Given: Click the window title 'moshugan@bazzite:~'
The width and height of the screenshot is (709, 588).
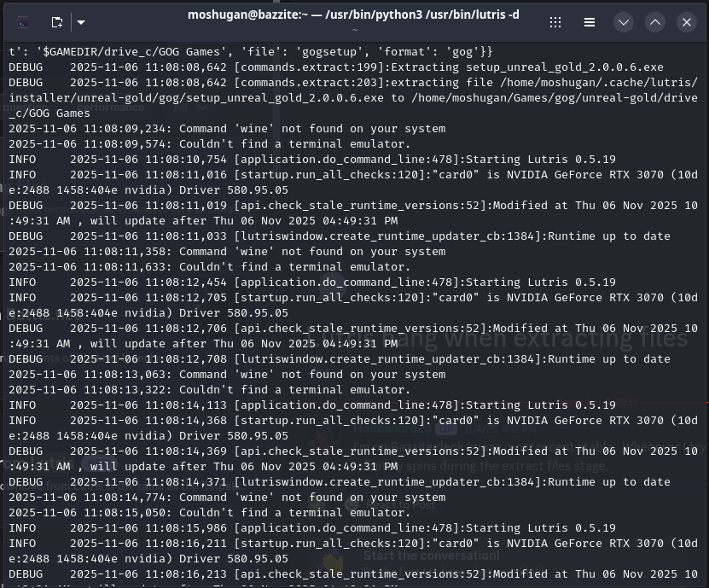Looking at the screenshot, I should click(247, 15).
